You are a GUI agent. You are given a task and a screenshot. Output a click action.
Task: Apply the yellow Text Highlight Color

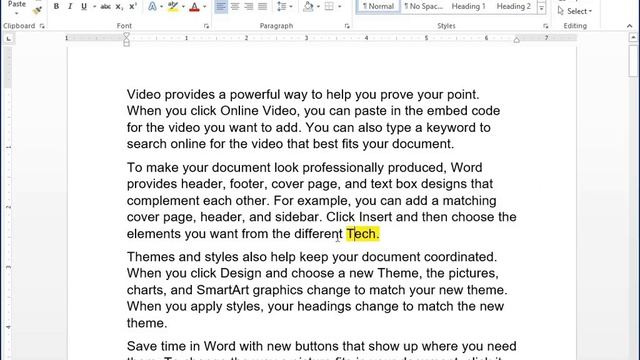[x=173, y=6]
